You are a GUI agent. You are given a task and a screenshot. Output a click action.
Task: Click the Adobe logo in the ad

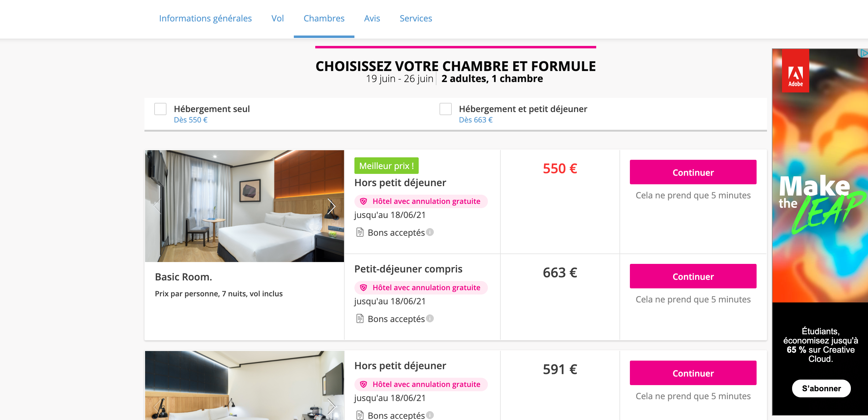coord(795,71)
